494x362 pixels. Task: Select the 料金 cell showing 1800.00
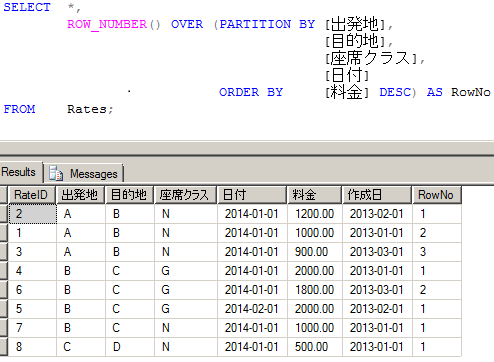click(x=314, y=290)
